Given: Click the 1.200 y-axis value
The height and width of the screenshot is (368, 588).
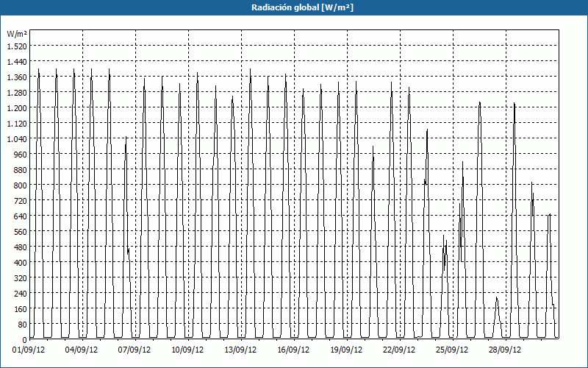Looking at the screenshot, I should coord(17,107).
